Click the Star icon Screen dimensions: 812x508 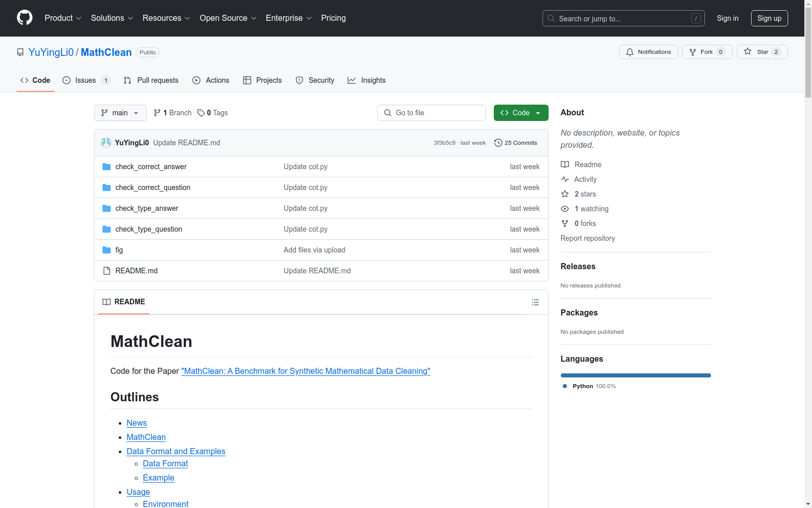click(x=748, y=51)
